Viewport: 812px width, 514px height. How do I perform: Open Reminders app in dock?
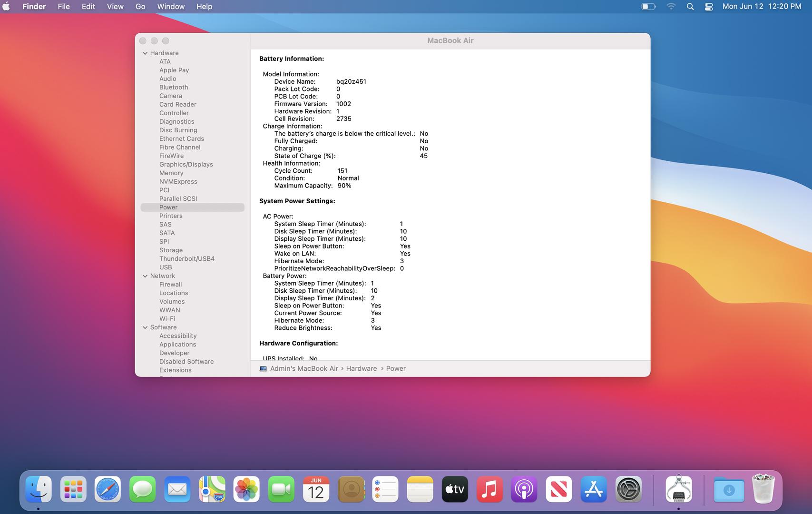(385, 489)
